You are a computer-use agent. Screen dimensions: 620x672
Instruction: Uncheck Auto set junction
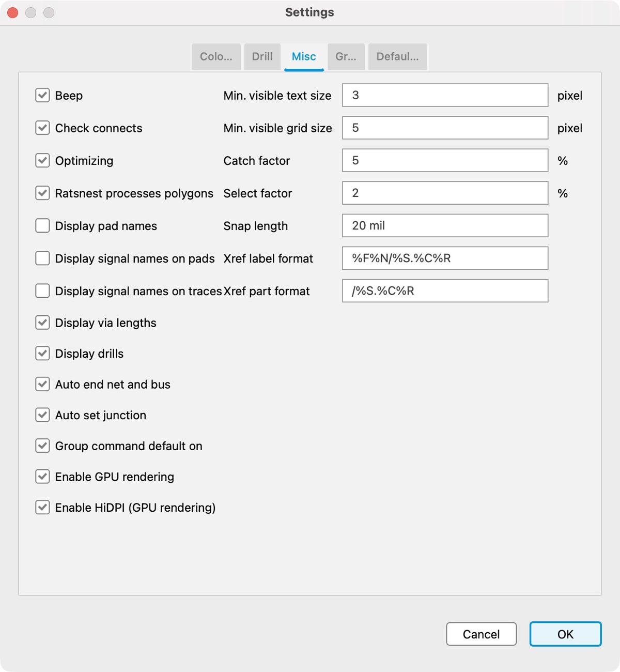click(x=42, y=415)
